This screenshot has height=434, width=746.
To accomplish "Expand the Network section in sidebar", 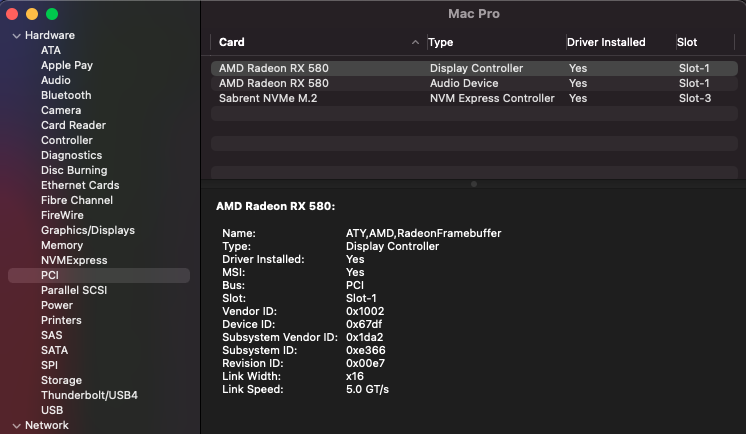I will tap(16, 425).
